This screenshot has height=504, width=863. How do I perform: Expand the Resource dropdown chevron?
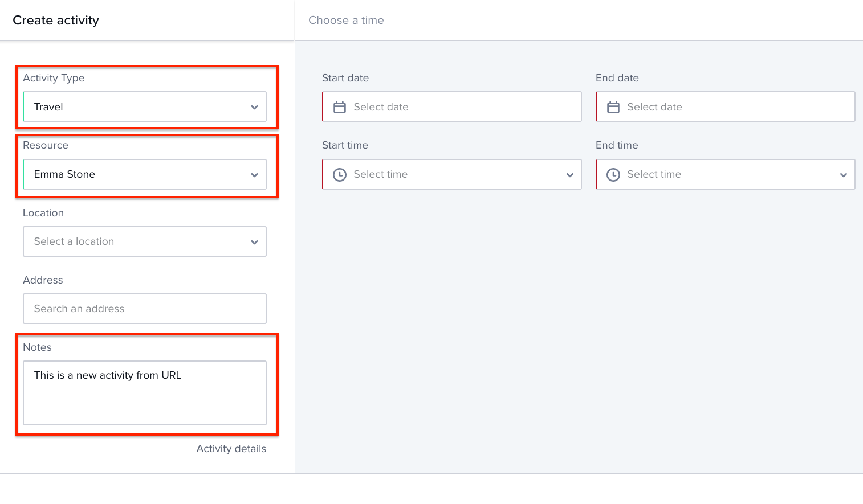(254, 175)
